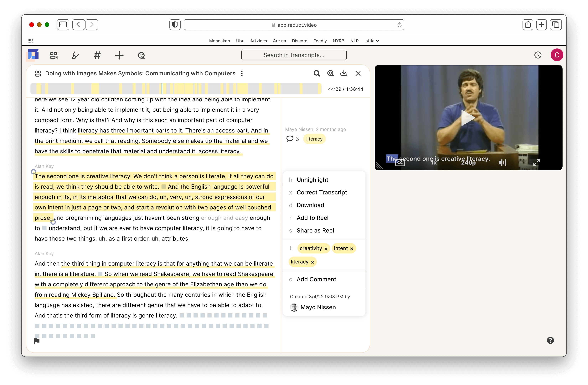The height and width of the screenshot is (385, 588).
Task: Open the help question mark button
Action: pyautogui.click(x=550, y=340)
